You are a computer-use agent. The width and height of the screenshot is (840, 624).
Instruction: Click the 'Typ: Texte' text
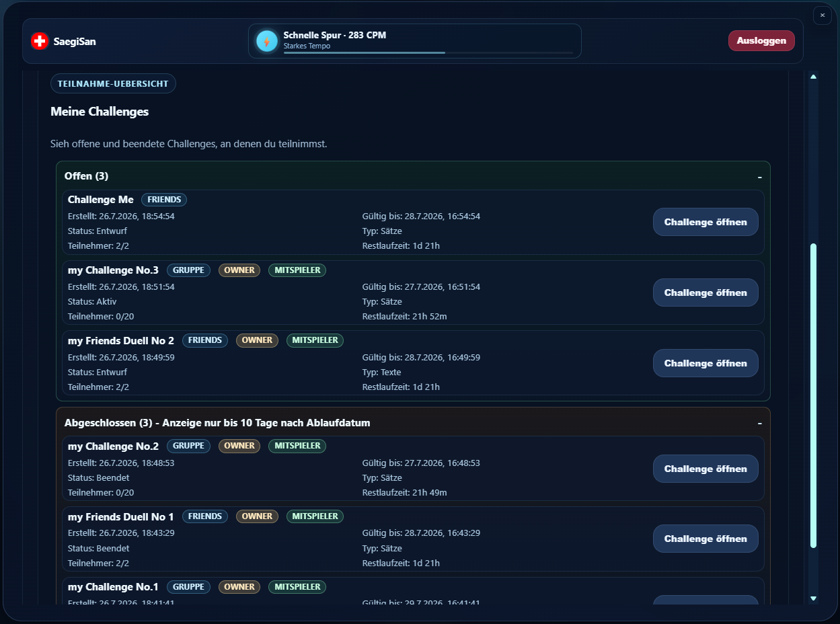(x=381, y=373)
